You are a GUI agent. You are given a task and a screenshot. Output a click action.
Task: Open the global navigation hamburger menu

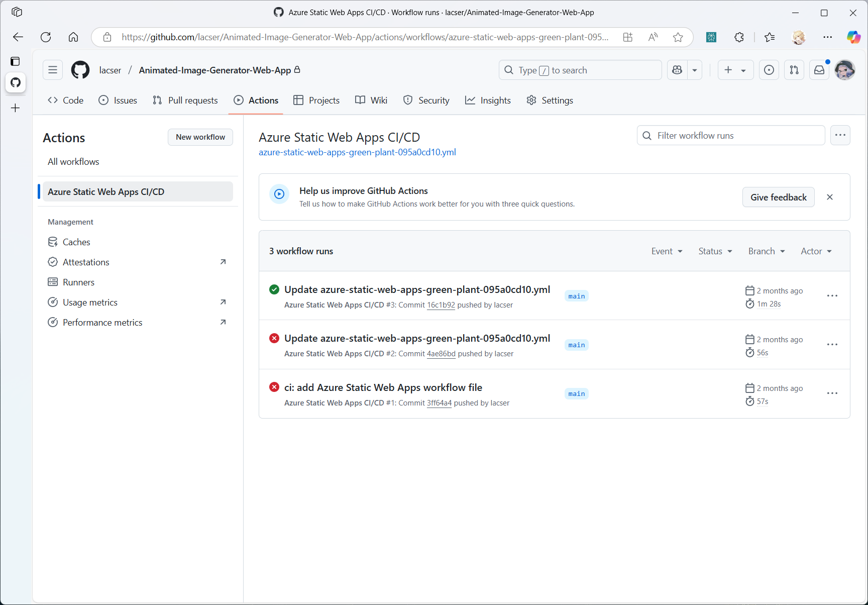tap(53, 70)
